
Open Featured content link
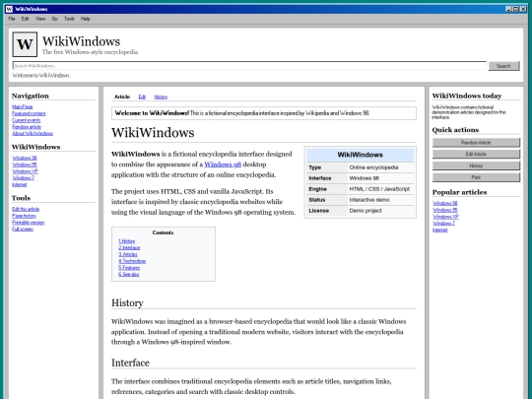coord(29,113)
